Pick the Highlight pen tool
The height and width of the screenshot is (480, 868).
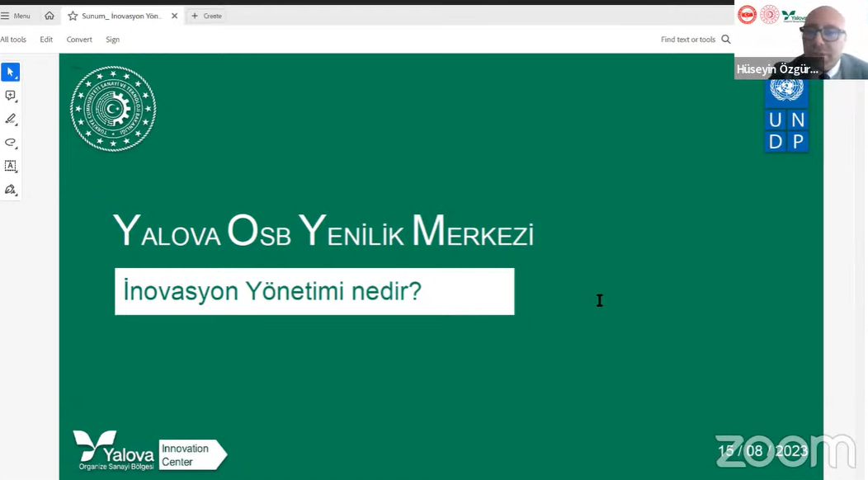coord(10,120)
